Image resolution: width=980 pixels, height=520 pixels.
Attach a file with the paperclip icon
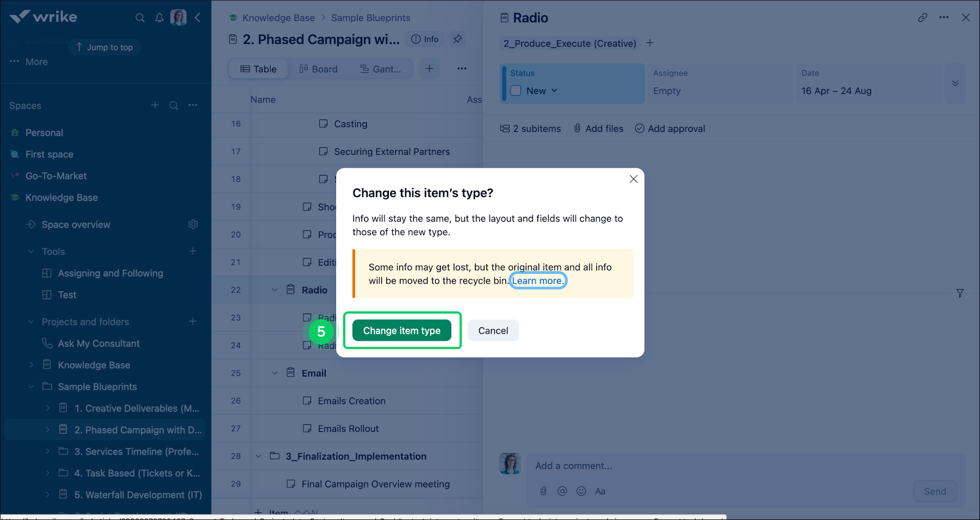(x=543, y=491)
